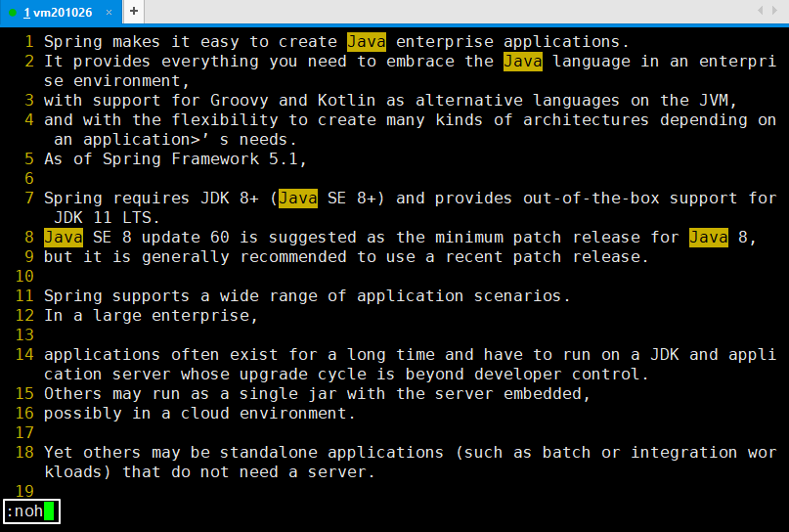Click the word developer on line 14
Screen dimensions: 789x532
518,375
